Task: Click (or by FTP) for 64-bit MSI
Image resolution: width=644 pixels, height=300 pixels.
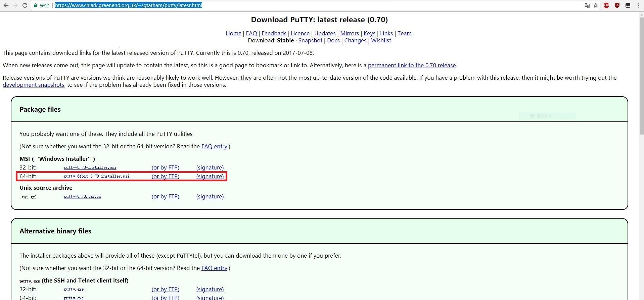Action: click(x=166, y=176)
